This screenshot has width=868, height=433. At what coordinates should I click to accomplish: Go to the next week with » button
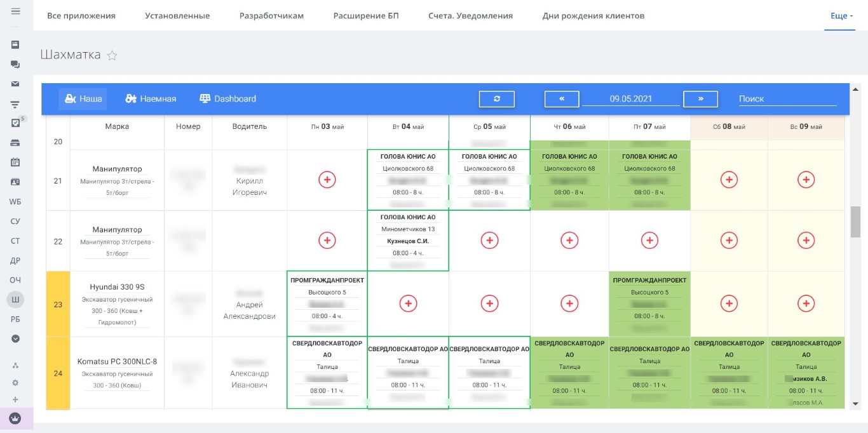[x=700, y=99]
